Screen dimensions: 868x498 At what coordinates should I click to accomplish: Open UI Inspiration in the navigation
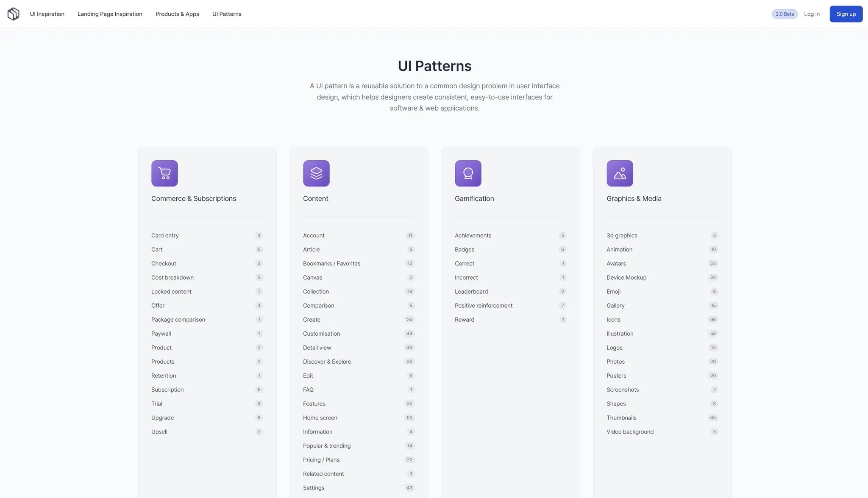[47, 14]
